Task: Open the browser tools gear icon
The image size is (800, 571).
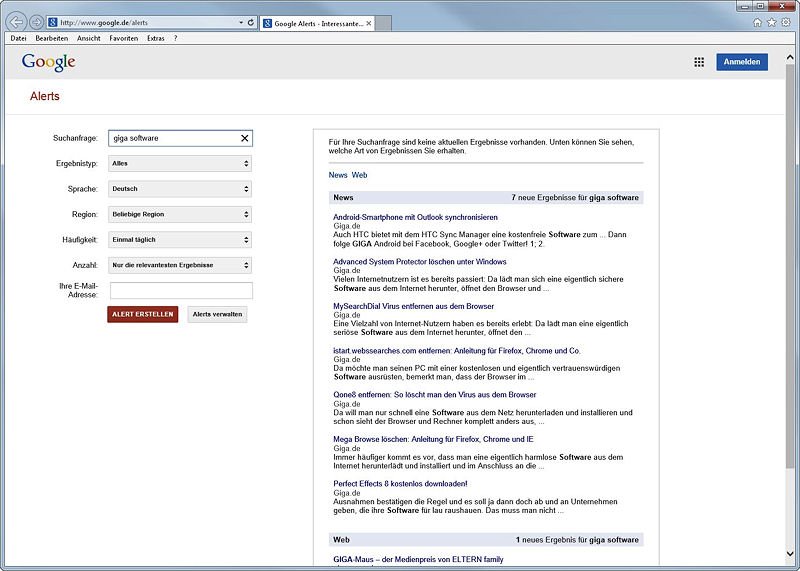Action: [786, 22]
